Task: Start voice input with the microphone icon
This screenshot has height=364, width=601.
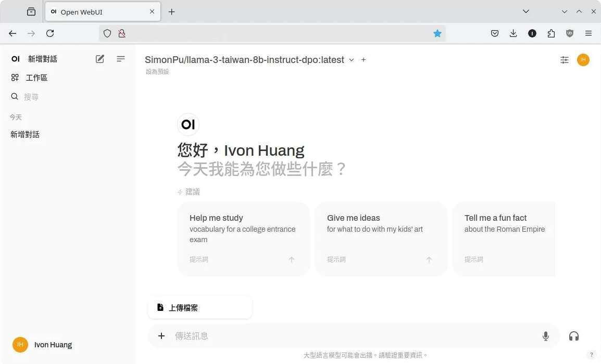Action: pos(545,336)
